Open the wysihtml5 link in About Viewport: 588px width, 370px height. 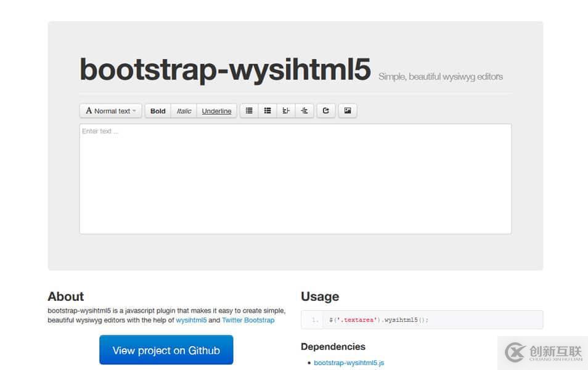191,320
